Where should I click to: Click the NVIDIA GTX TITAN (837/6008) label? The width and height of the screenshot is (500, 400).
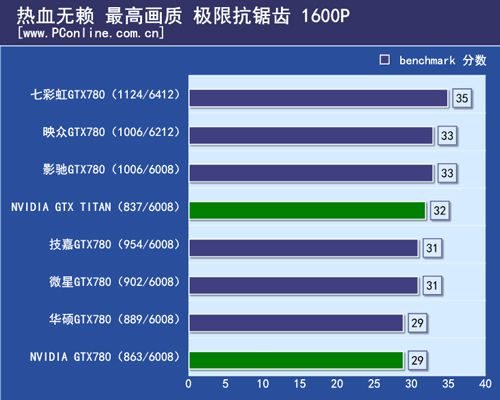[x=96, y=207]
